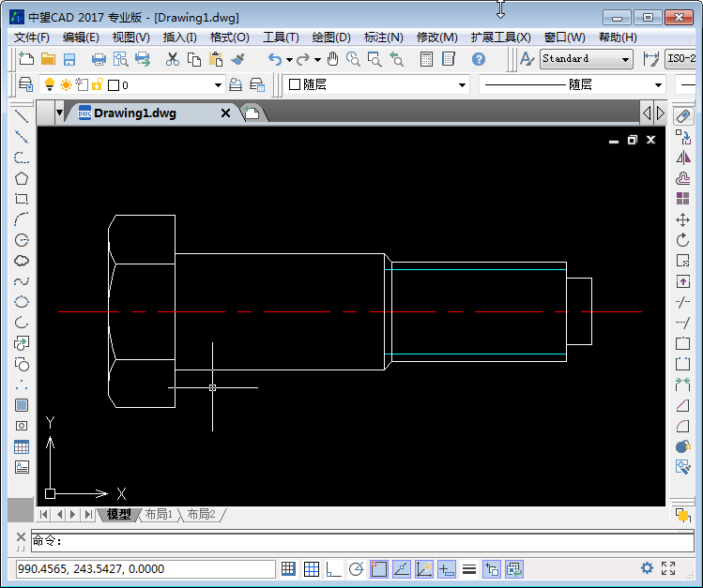Select the Polygon draw tool
Image resolution: width=703 pixels, height=588 pixels.
click(22, 178)
